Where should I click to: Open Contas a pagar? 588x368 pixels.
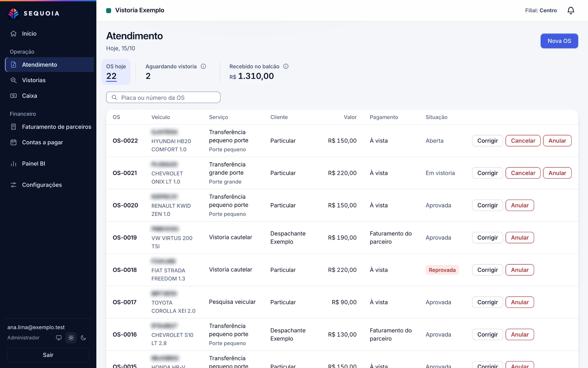click(x=49, y=142)
